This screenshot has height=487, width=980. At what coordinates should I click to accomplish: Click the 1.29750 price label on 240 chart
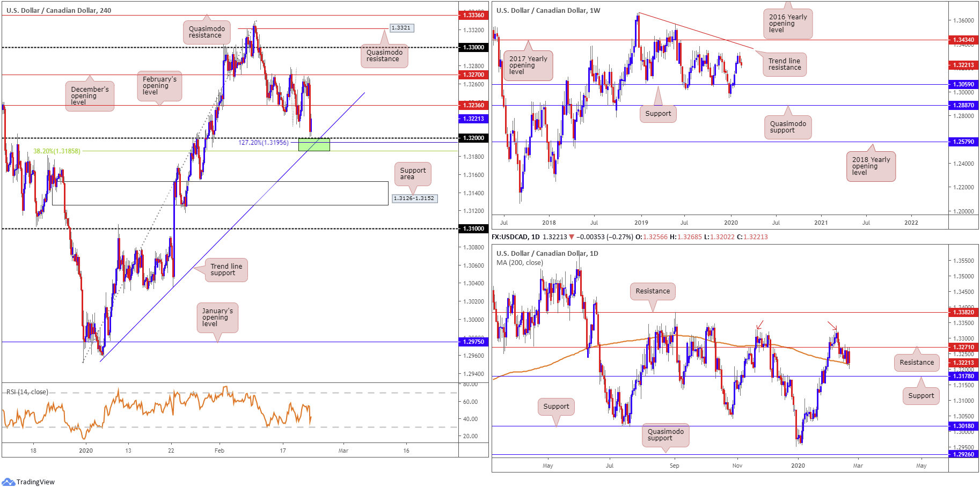[x=473, y=342]
